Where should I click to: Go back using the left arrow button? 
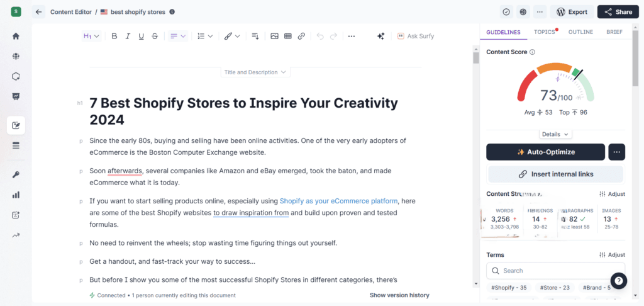pyautogui.click(x=38, y=12)
